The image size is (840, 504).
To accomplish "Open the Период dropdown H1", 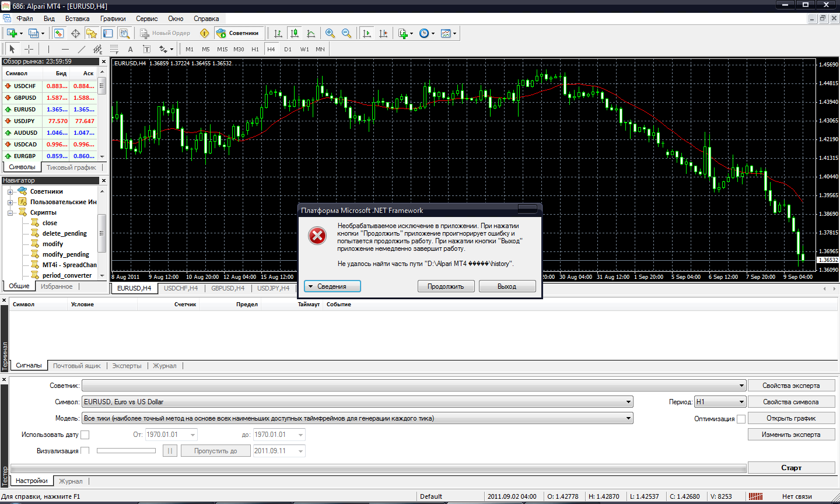I will click(720, 402).
